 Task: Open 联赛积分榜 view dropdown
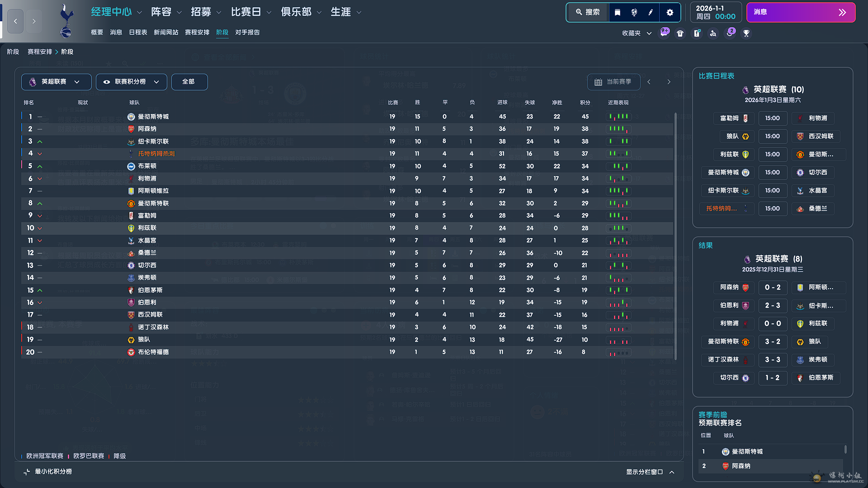[x=132, y=82]
